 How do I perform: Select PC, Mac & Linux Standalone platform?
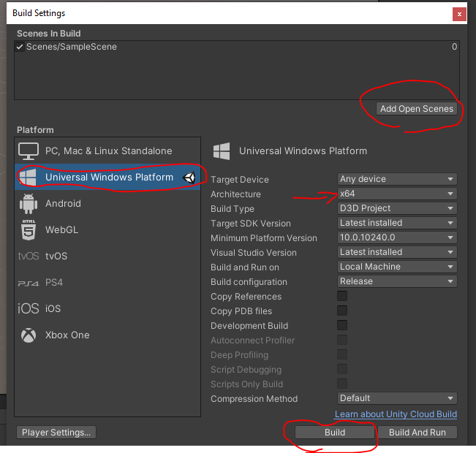click(x=107, y=151)
